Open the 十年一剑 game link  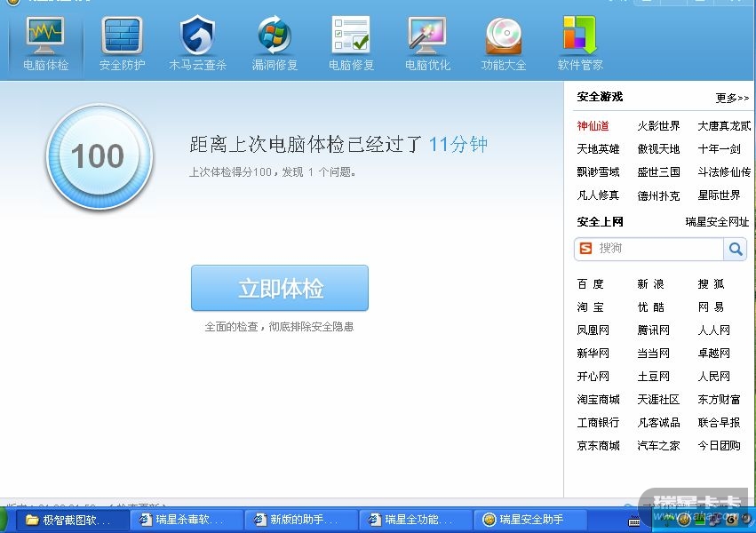pos(719,149)
